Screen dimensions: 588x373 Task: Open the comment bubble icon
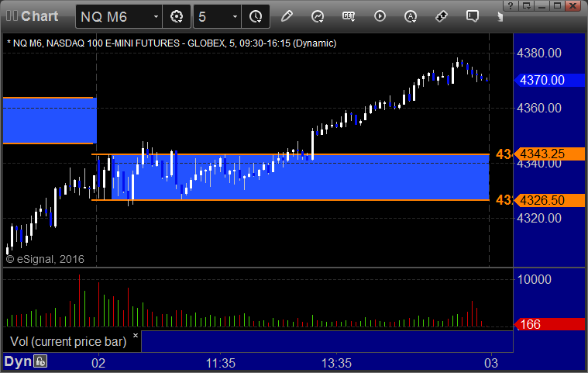(x=472, y=16)
